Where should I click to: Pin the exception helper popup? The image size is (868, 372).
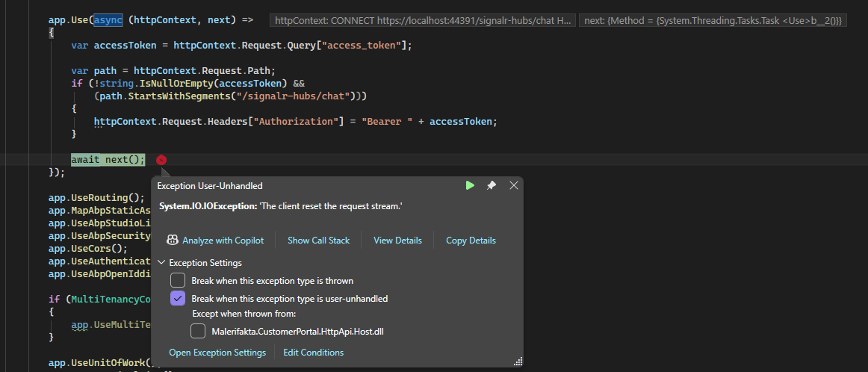point(492,185)
